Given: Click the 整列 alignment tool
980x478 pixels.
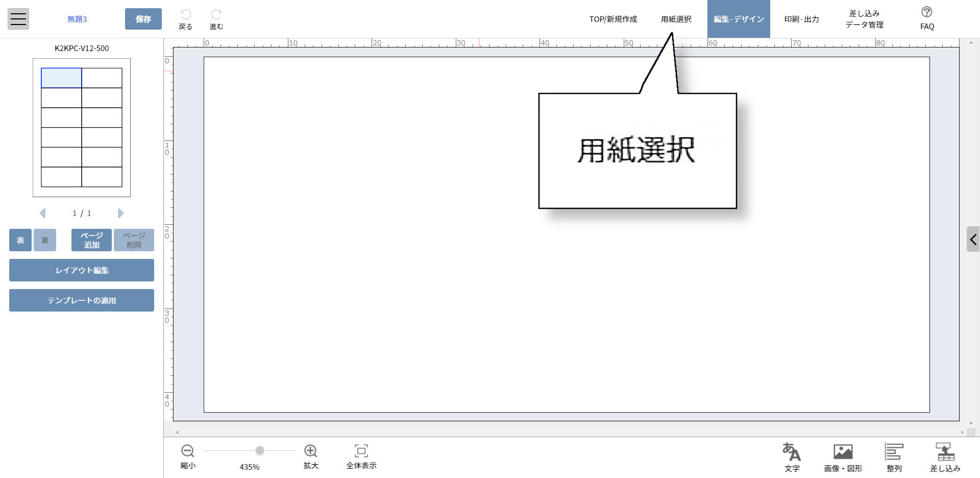Looking at the screenshot, I should coord(894,457).
